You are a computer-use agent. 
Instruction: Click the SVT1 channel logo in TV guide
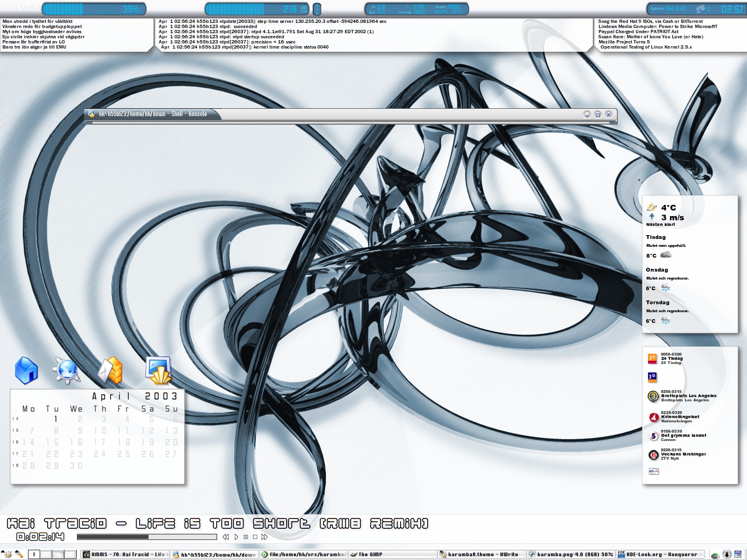point(652,358)
